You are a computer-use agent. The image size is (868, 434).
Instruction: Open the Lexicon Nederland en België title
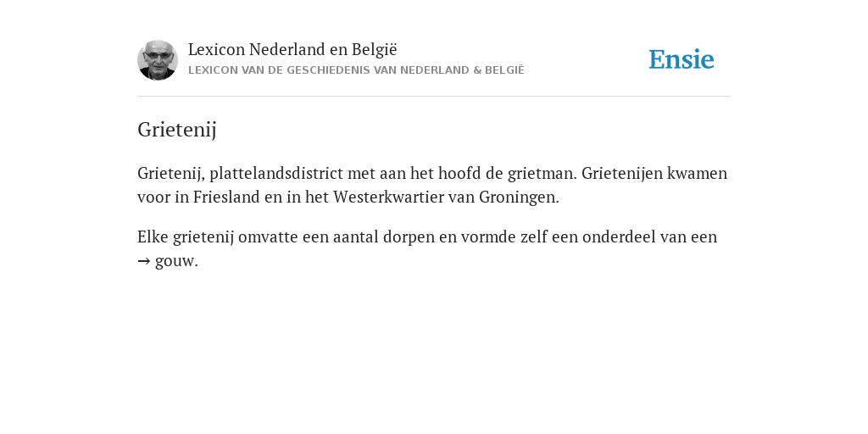292,49
